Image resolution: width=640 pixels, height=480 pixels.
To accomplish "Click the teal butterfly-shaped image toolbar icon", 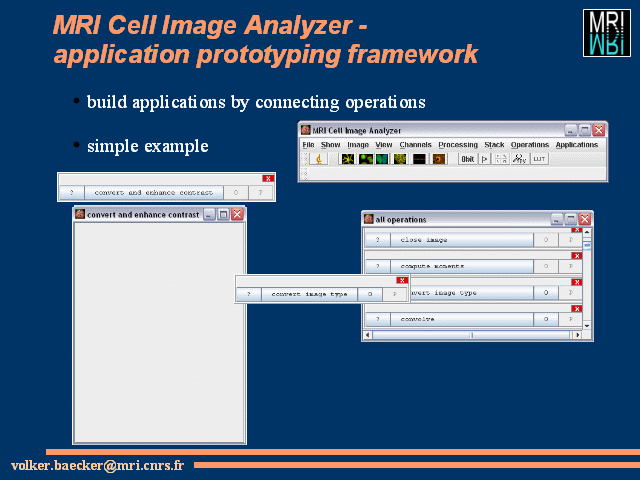I will click(x=382, y=159).
